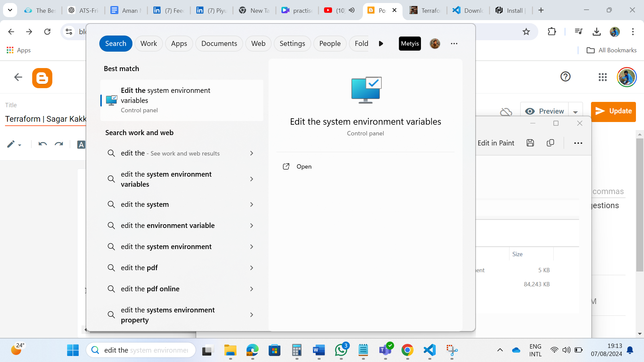644x362 pixels.
Task: Mute the YouTube tab's speaker icon
Action: click(352, 10)
